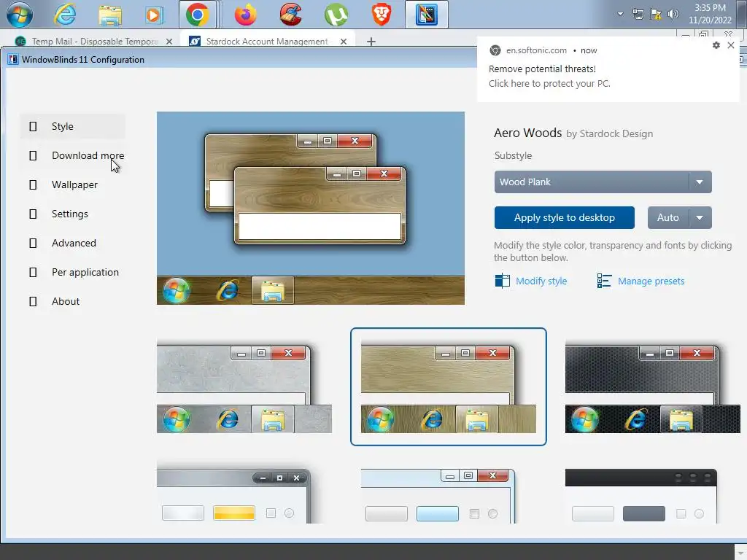Switch to WindowBlinds taskbar icon

[x=426, y=15]
